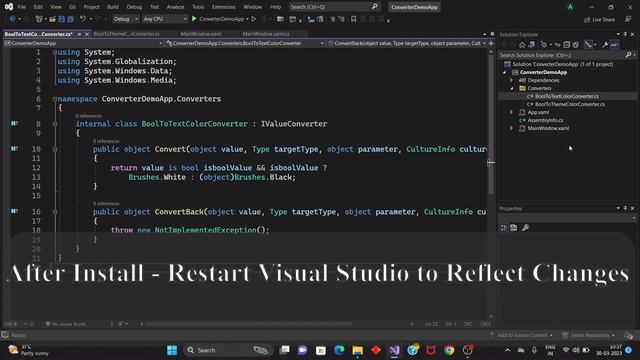Image resolution: width=640 pixels, height=360 pixels.
Task: Open Live Share
Action: tap(599, 20)
